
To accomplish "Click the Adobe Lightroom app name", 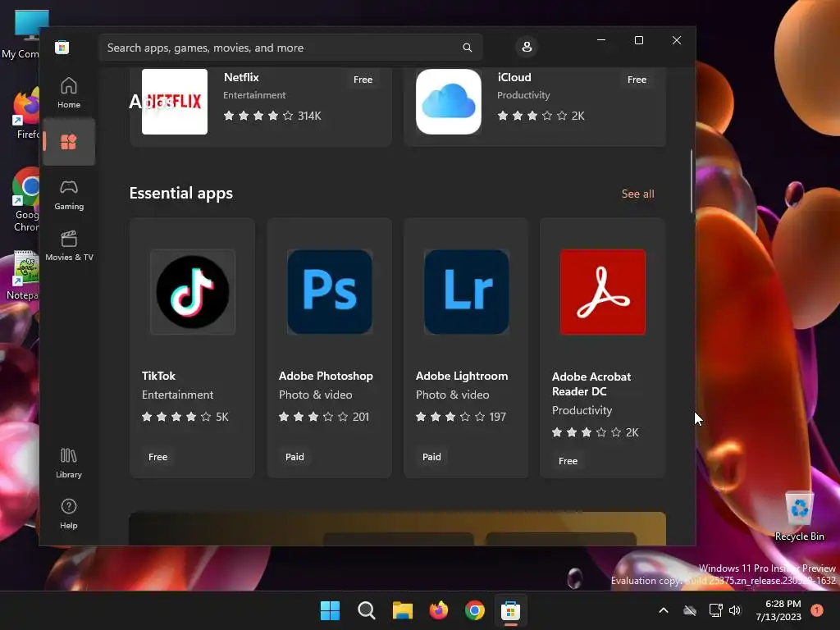I will click(x=462, y=376).
